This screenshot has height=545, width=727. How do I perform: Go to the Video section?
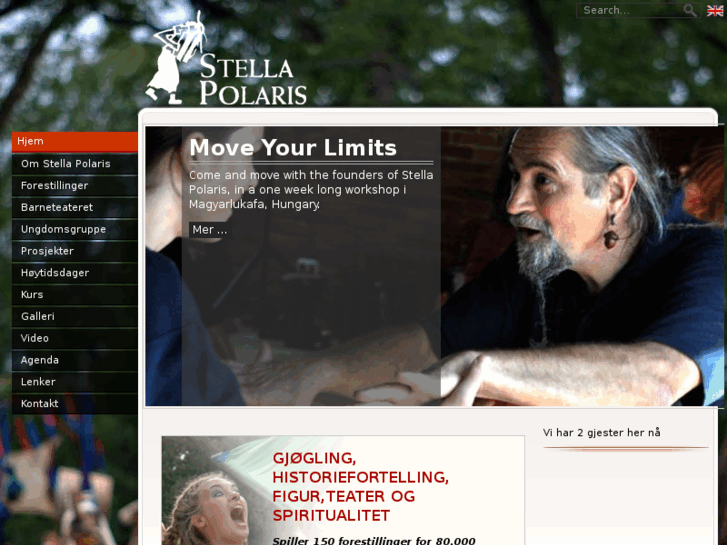[x=75, y=338]
